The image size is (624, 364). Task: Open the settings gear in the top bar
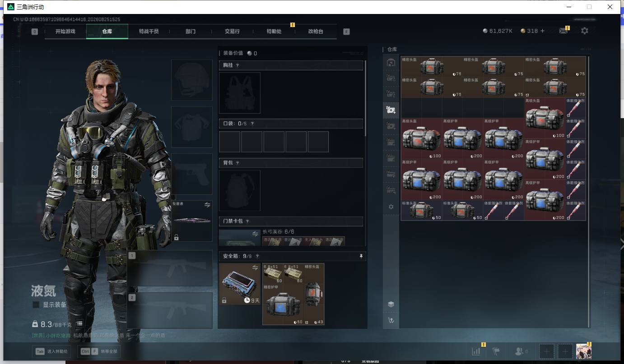(x=585, y=31)
